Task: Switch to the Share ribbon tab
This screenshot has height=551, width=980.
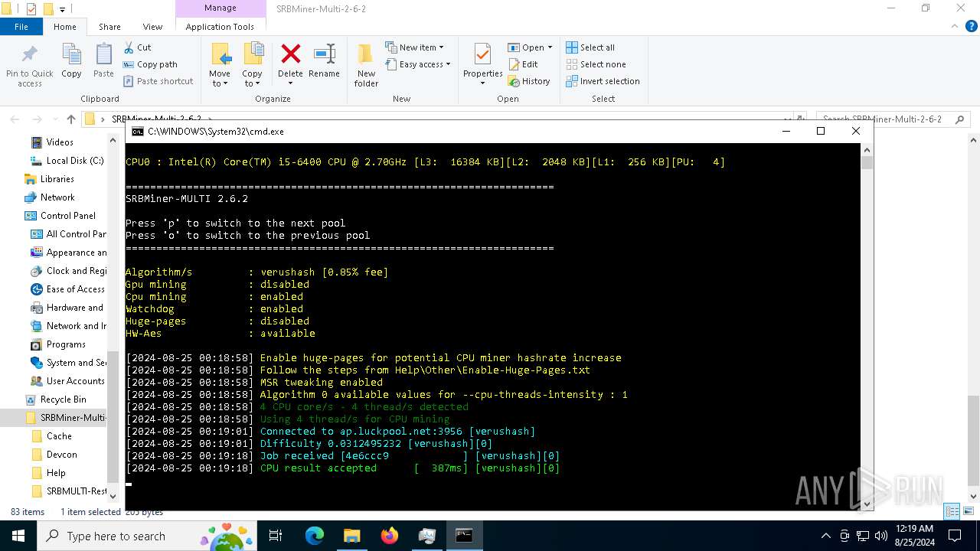Action: click(x=109, y=26)
